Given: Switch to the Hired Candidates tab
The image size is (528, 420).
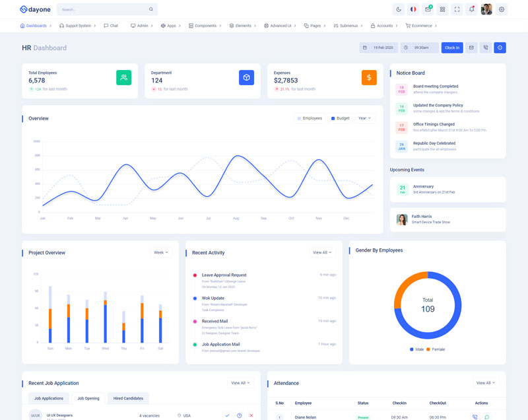Looking at the screenshot, I should coord(128,398).
